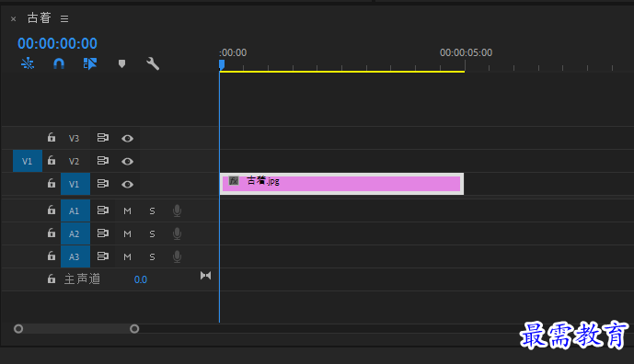Image resolution: width=634 pixels, height=364 pixels.
Task: Click the V1 source patch button
Action: coord(28,161)
